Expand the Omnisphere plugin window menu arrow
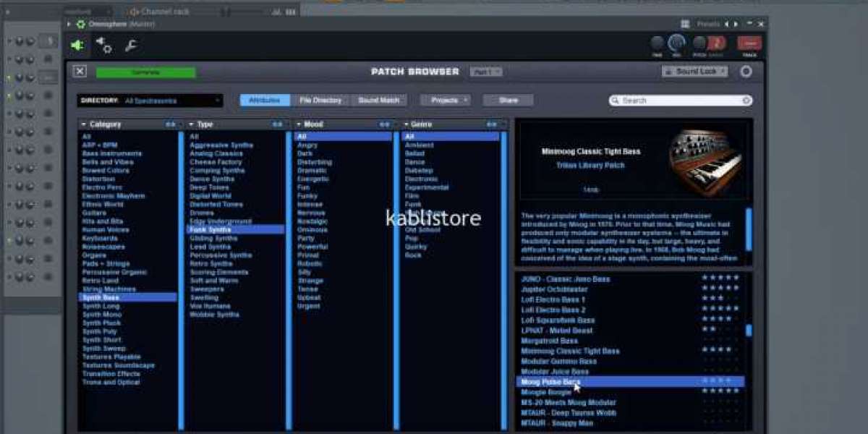This screenshot has width=868, height=434. click(x=69, y=24)
